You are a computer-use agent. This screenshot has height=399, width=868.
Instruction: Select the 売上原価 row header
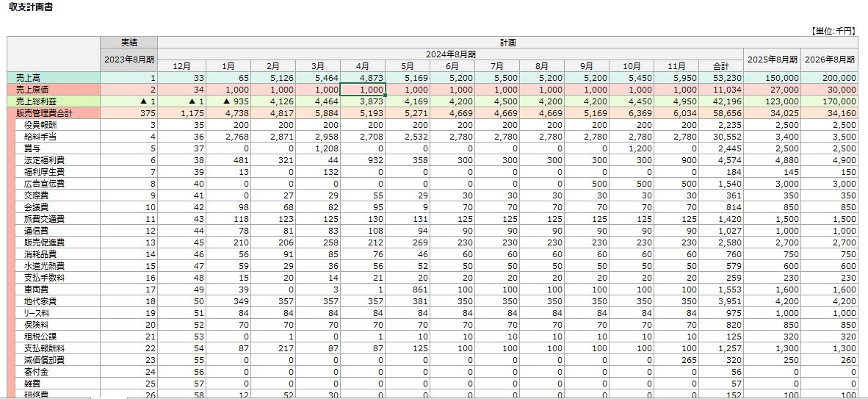point(54,90)
